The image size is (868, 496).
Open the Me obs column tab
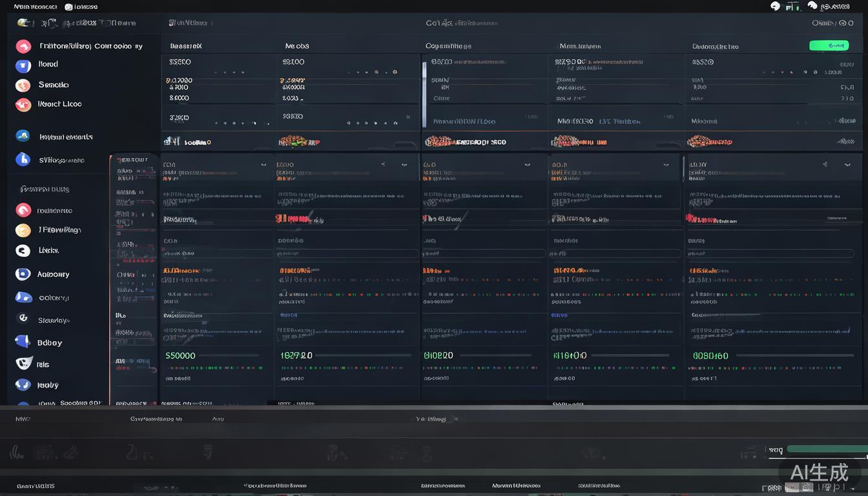pyautogui.click(x=297, y=46)
